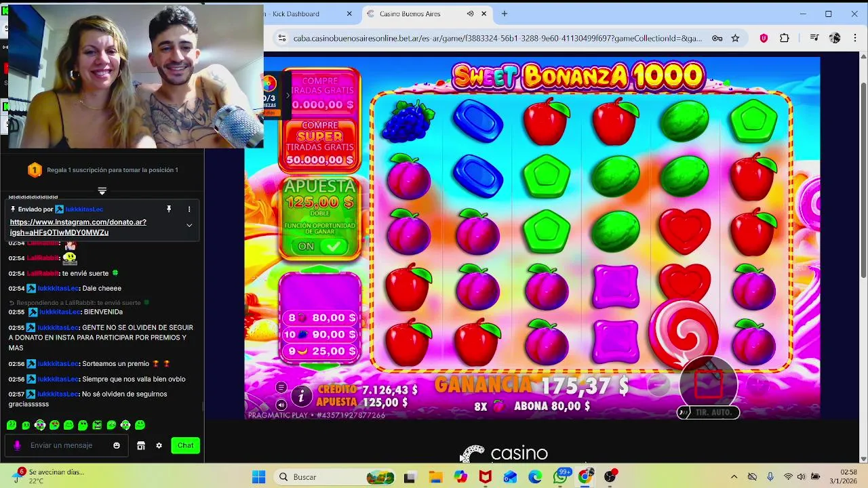868x488 pixels.
Task: Send message with green Chat button
Action: point(186,445)
